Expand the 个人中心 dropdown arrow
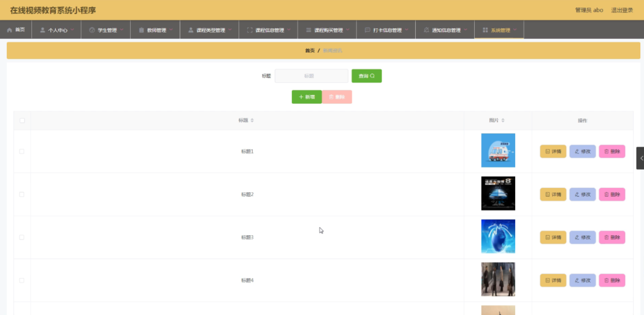 [72, 30]
